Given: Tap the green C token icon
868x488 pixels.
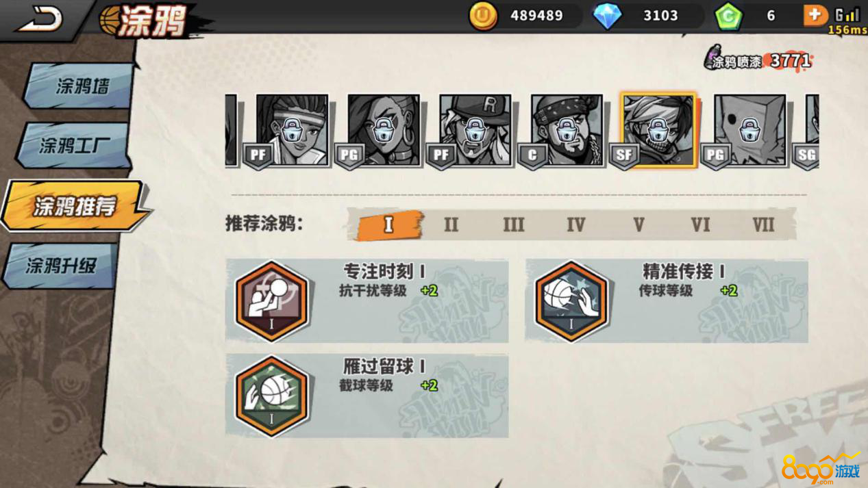Looking at the screenshot, I should [x=728, y=16].
